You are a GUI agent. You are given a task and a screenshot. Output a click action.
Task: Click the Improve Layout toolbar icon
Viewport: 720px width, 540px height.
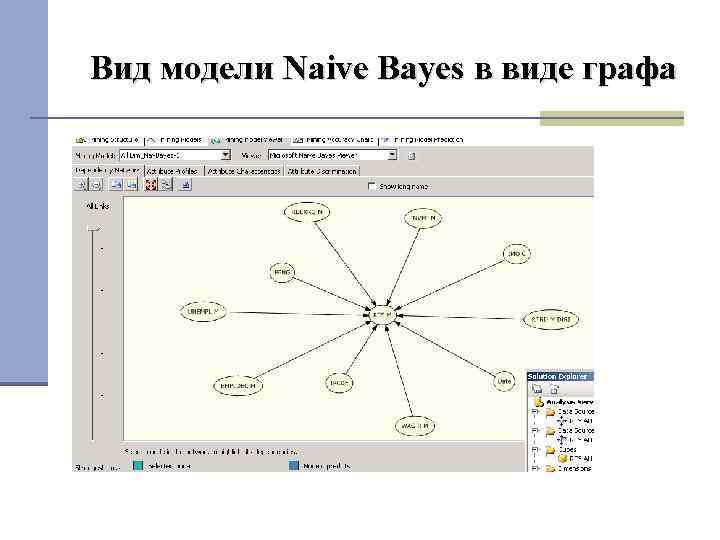(x=166, y=185)
